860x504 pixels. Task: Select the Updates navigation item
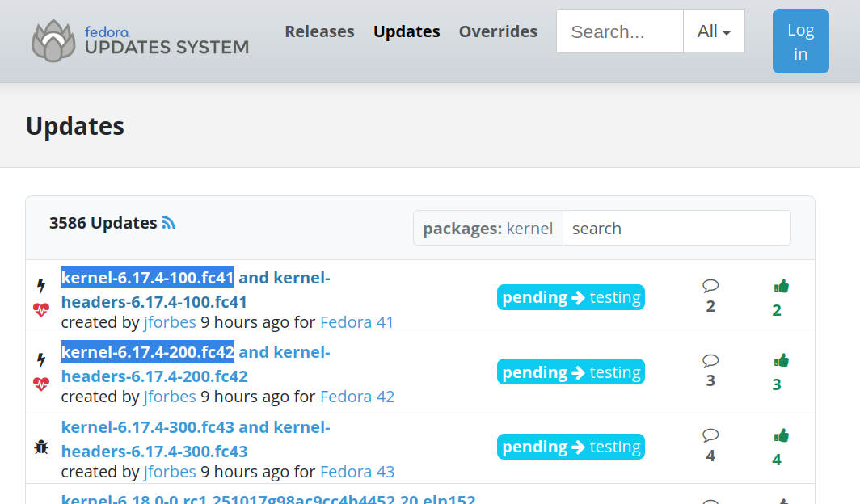click(x=407, y=31)
